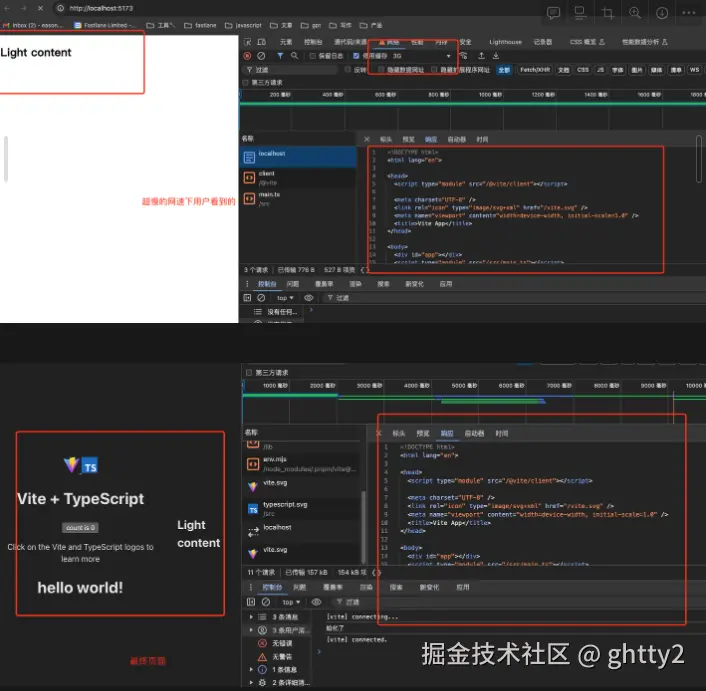Expand the 3 条用户消息 group
The width and height of the screenshot is (706, 691).
[251, 630]
